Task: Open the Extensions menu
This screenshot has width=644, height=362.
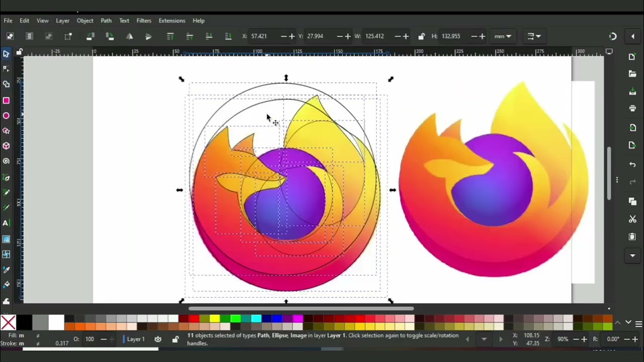Action: [x=172, y=21]
